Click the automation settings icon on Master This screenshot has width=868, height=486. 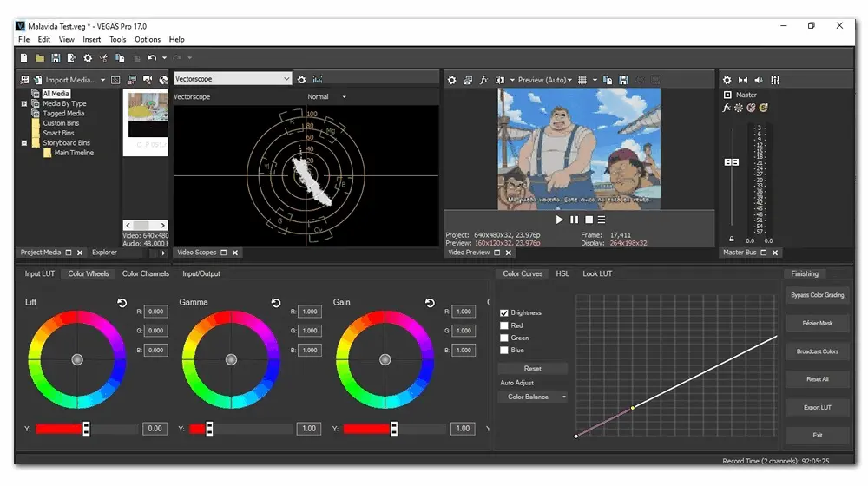739,108
